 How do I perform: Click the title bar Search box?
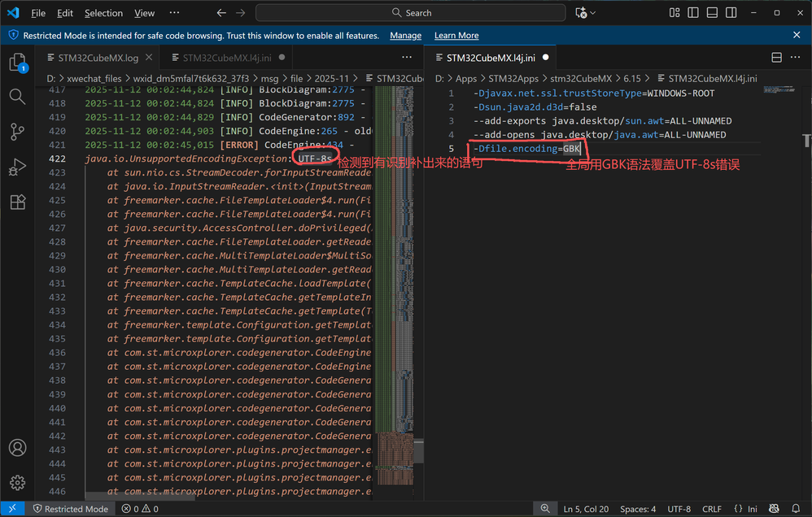411,12
